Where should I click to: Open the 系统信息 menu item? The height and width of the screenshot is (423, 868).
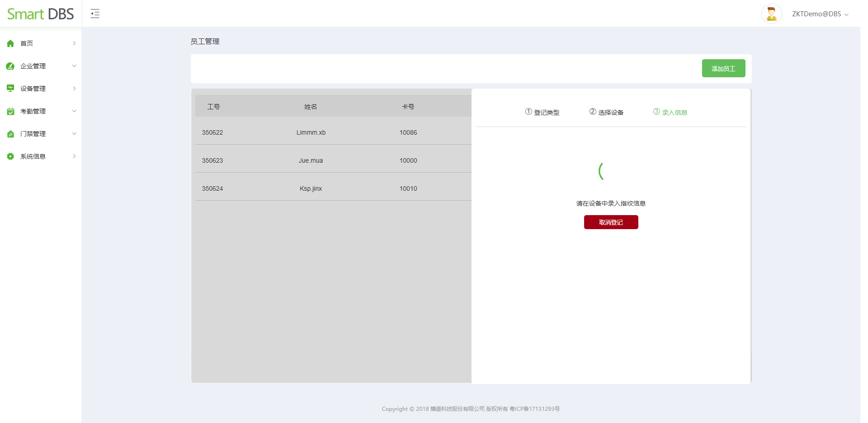pyautogui.click(x=41, y=156)
